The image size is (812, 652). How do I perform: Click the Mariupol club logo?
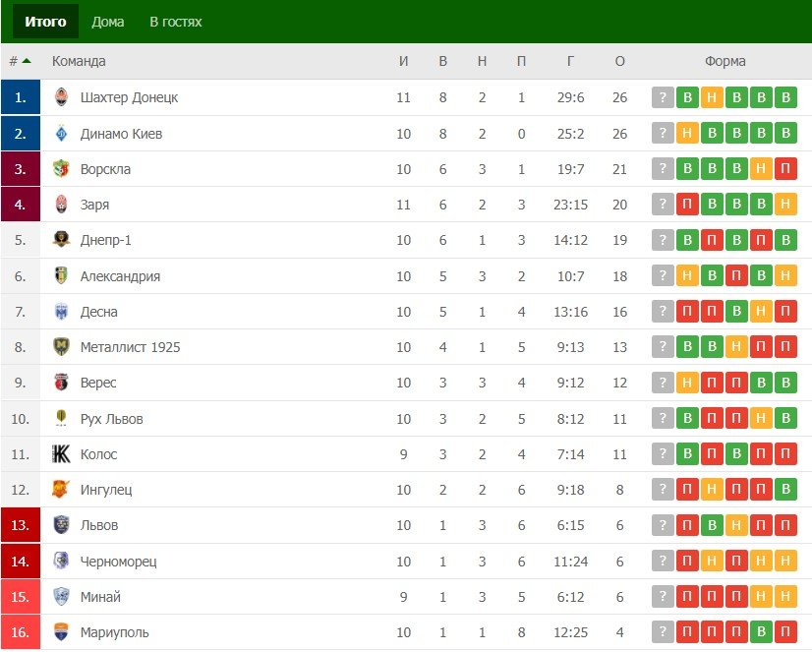pos(61,632)
